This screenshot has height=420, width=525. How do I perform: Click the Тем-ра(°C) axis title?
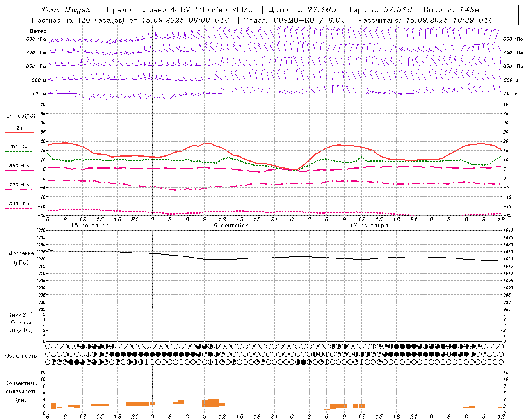[19, 116]
